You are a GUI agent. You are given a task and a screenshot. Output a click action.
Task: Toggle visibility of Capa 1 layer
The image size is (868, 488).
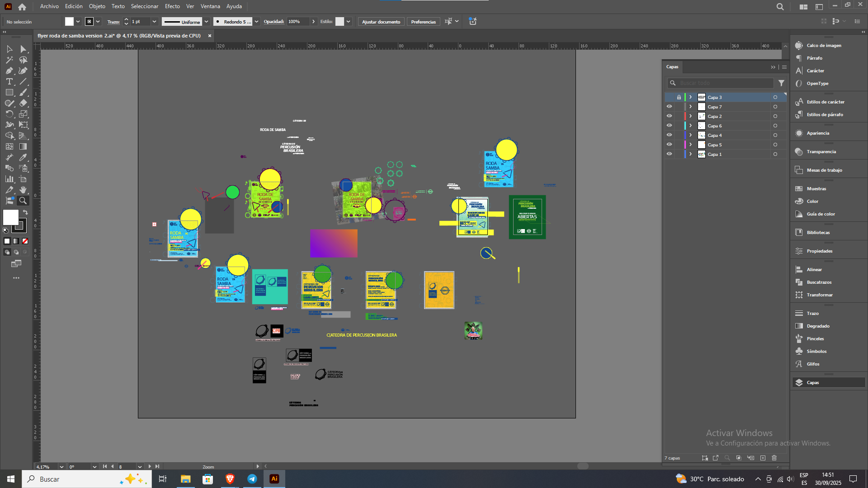tap(669, 154)
